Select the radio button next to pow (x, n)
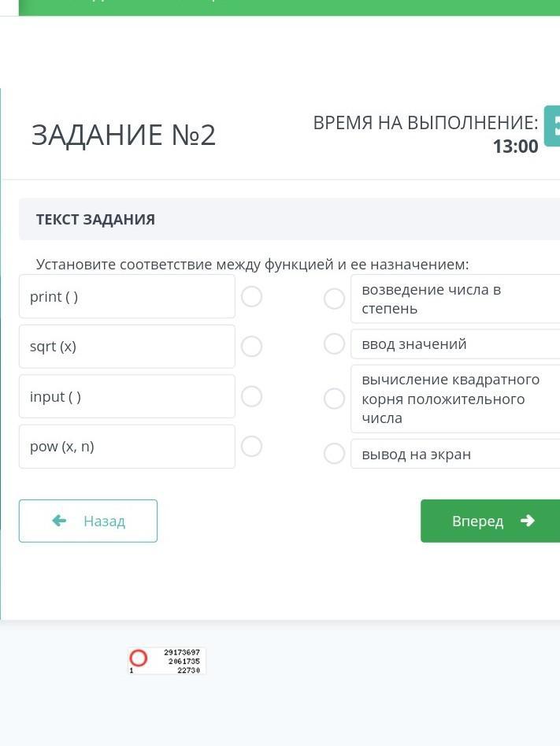 coord(251,447)
